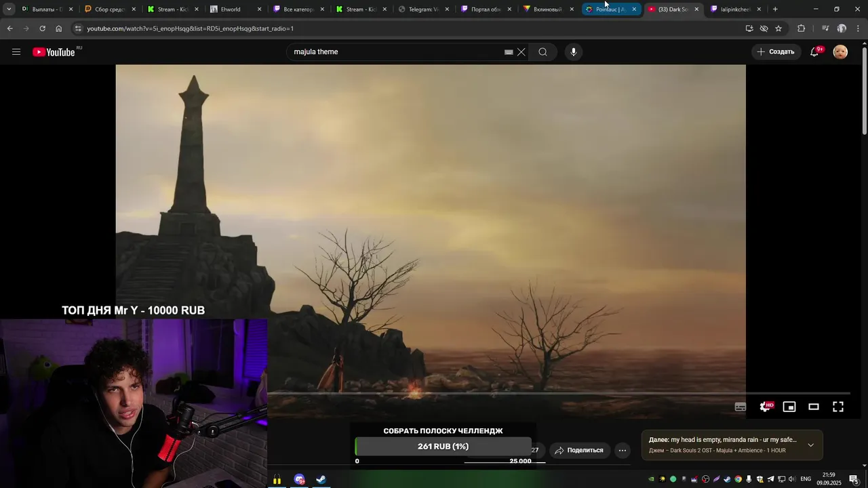868x488 pixels.
Task: Bookmark this page with star
Action: (x=778, y=28)
